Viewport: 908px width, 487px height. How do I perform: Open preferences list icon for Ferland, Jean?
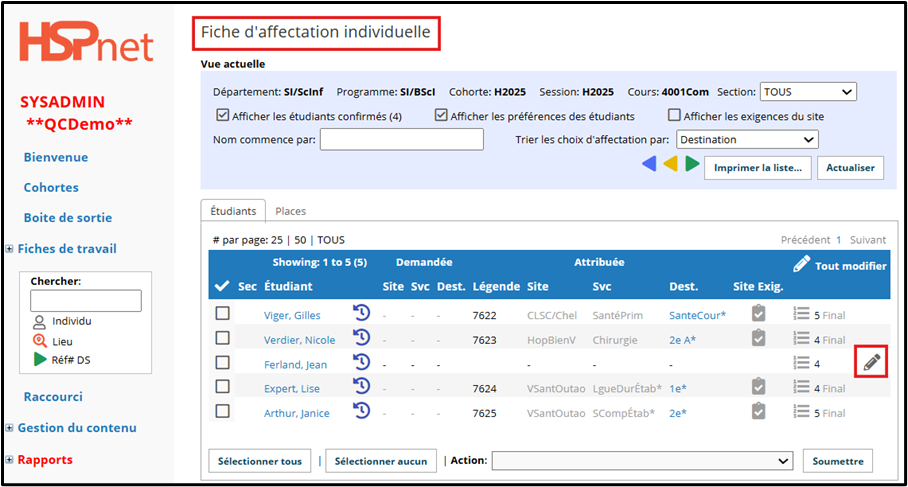pyautogui.click(x=801, y=362)
